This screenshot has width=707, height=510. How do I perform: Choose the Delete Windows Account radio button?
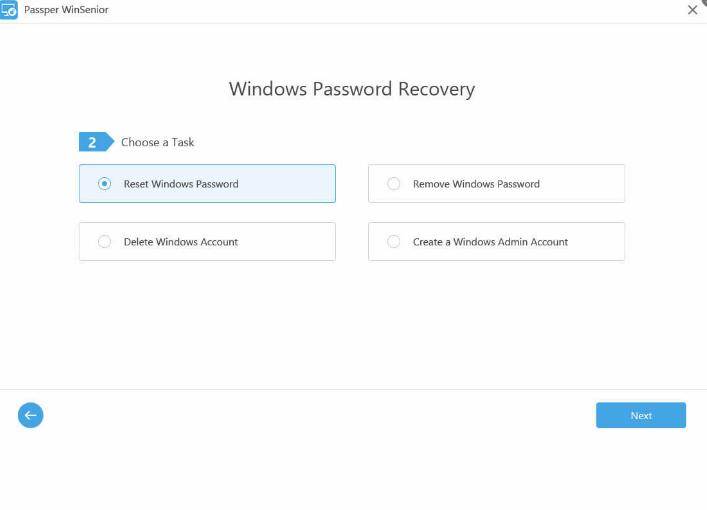[104, 242]
